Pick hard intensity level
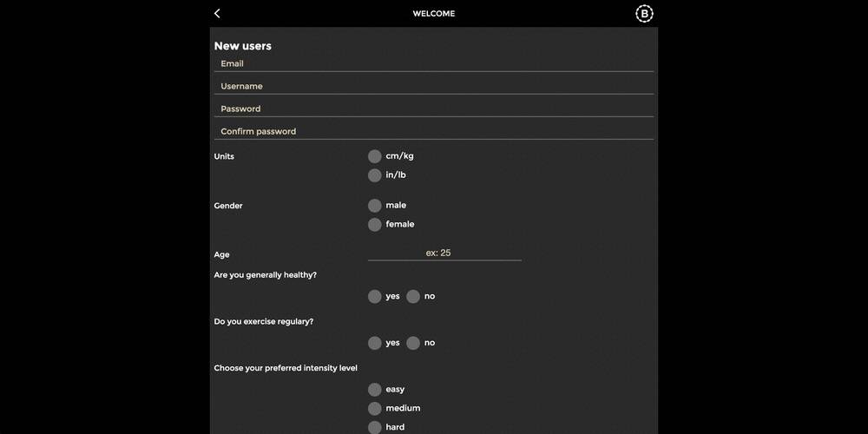Screen dimensions: 868x434 coord(375,427)
